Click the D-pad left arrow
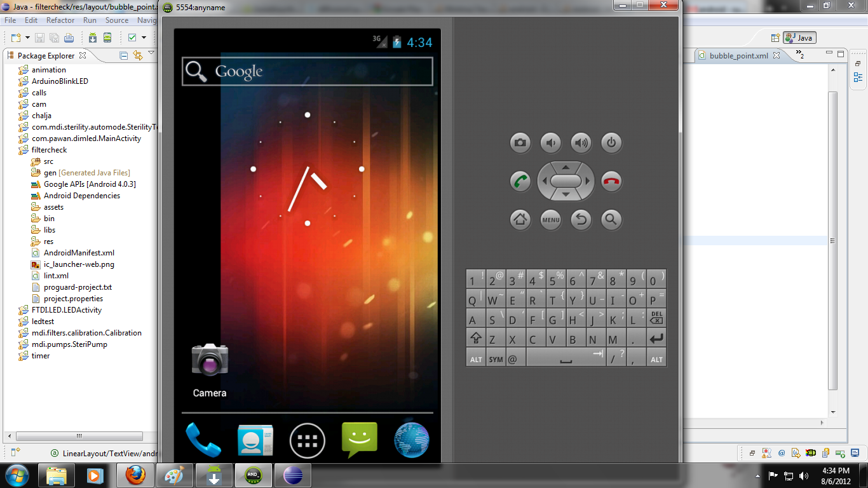The width and height of the screenshot is (868, 488). 544,181
